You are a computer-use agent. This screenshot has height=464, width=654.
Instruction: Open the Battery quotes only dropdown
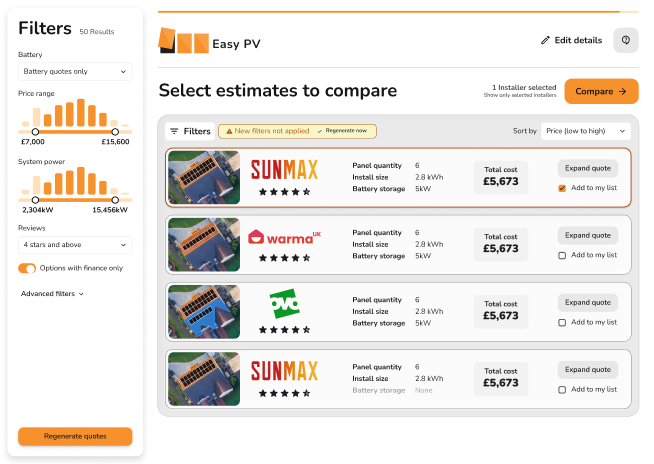click(x=75, y=72)
